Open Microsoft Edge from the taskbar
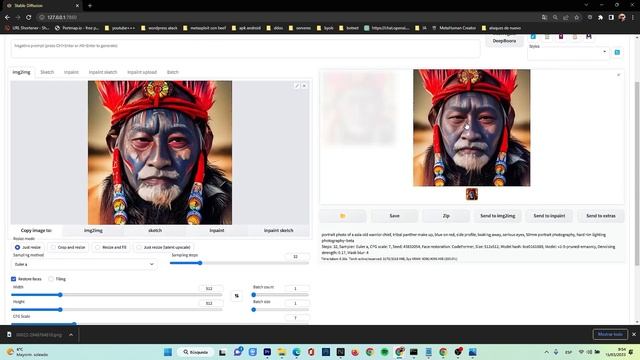 pyautogui.click(x=296, y=352)
